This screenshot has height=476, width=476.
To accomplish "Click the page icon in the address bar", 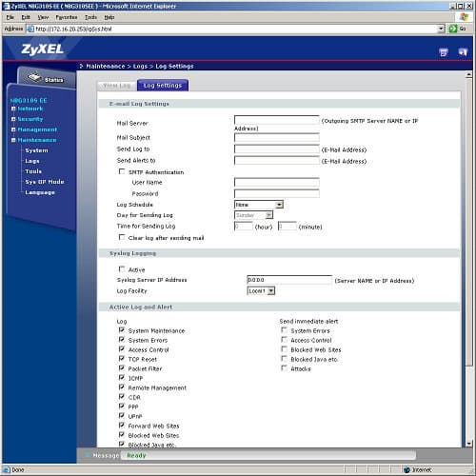I will (30, 29).
